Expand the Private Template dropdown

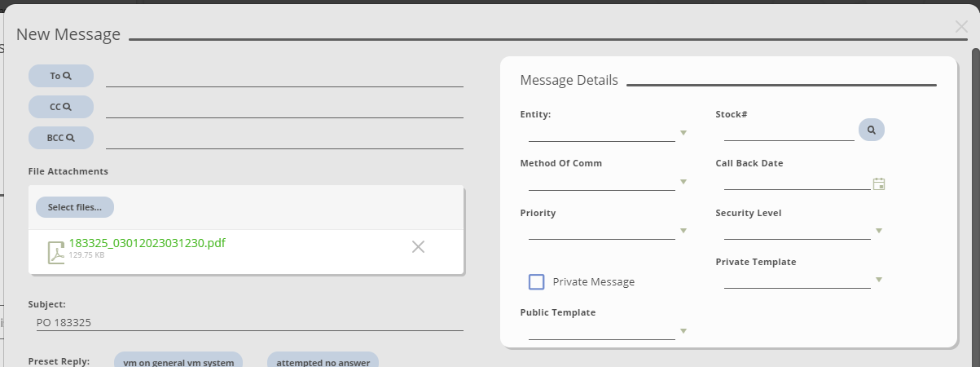pos(879,281)
